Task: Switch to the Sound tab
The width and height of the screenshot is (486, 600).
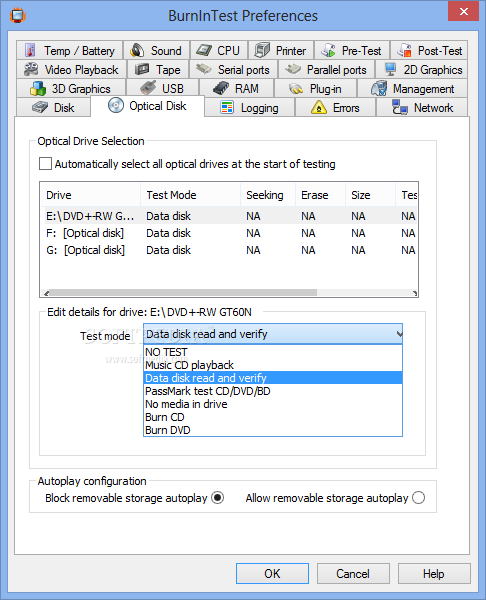Action: coord(157,50)
